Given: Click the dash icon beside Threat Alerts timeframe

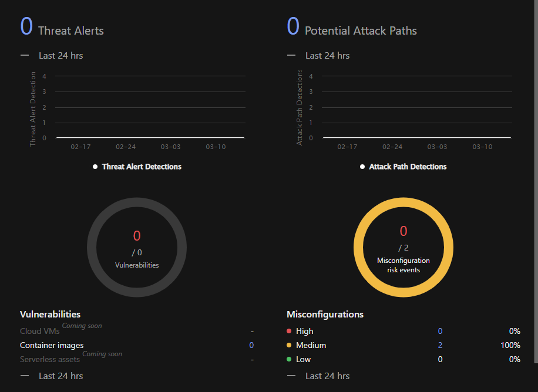Looking at the screenshot, I should (x=25, y=55).
